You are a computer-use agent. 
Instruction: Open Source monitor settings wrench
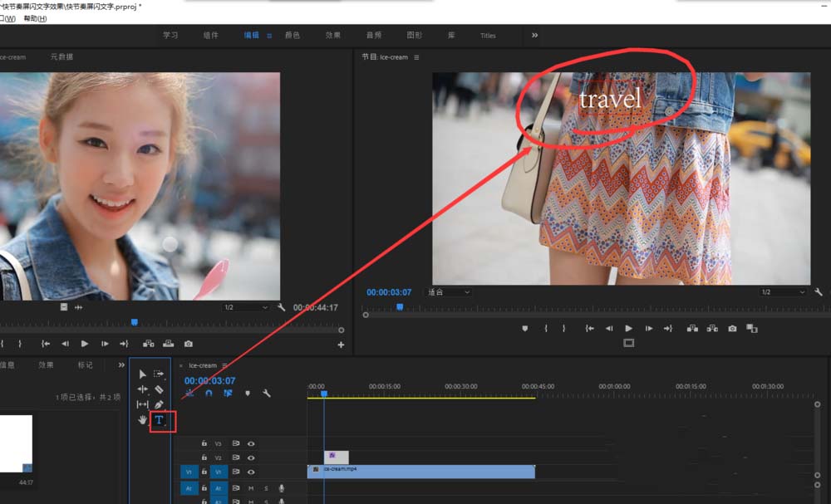pos(282,307)
